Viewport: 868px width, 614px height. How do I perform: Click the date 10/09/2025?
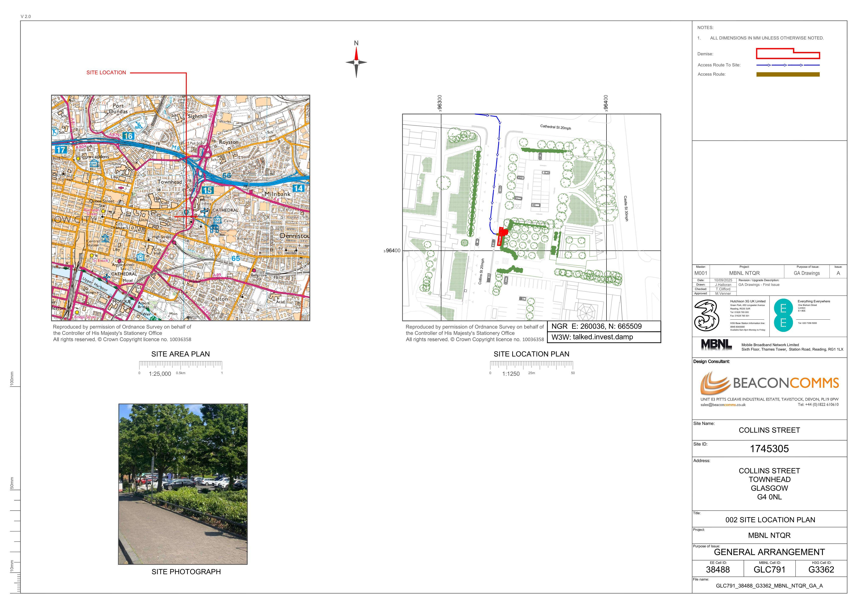[723, 280]
